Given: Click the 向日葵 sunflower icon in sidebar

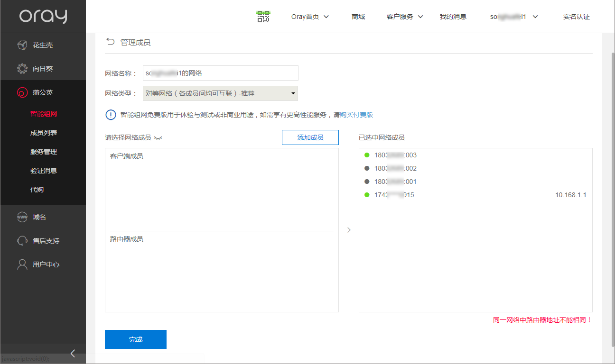Looking at the screenshot, I should click(x=22, y=69).
